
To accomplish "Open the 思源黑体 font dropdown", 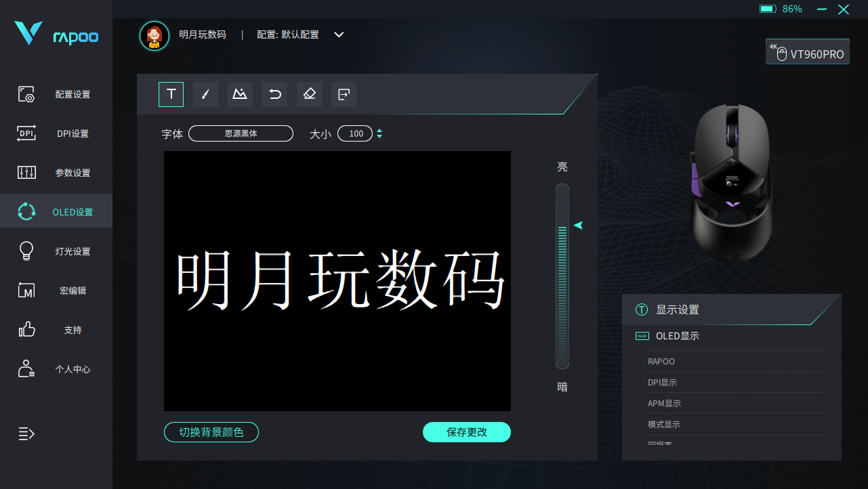I will pyautogui.click(x=241, y=133).
